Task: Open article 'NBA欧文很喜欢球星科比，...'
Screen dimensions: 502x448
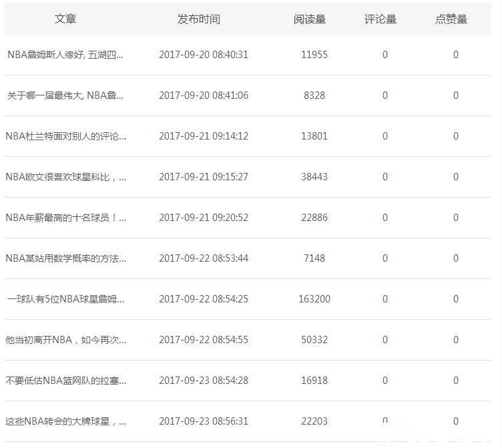Action: pos(65,177)
